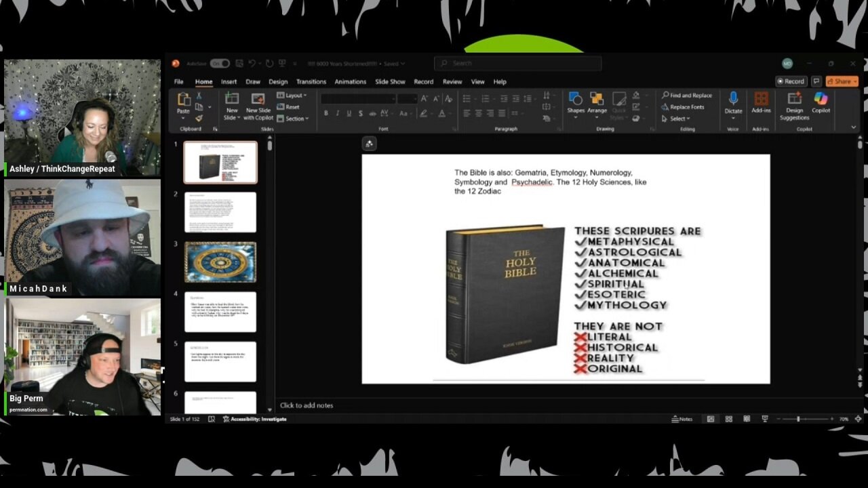Click Decrease Font Size icon
Viewport: 868px width, 488px height.
point(435,99)
